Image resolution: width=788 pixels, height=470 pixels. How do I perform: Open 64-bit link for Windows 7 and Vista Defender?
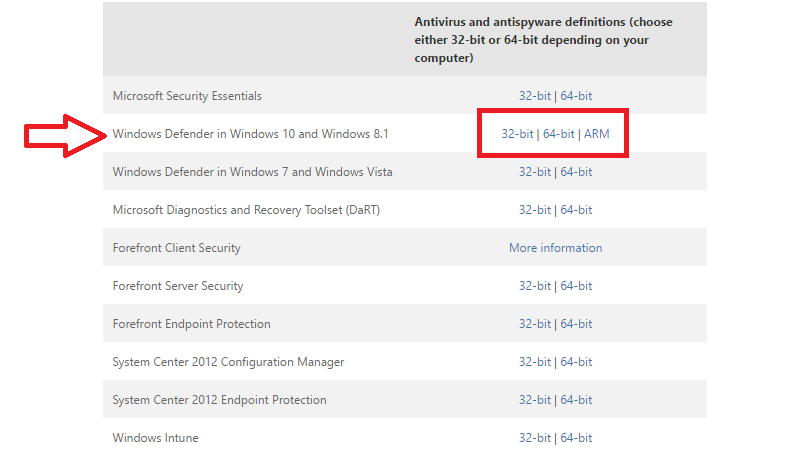click(576, 171)
